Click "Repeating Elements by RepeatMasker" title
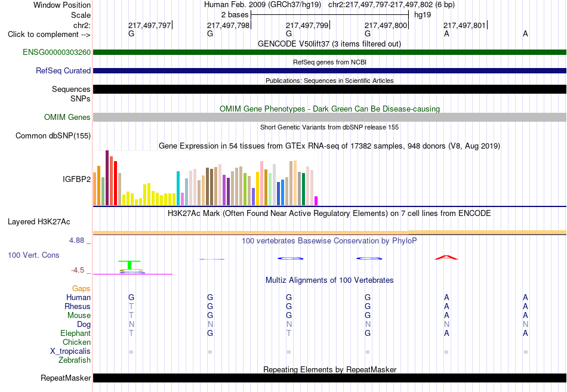The width and height of the screenshot is (567, 392). click(x=329, y=369)
